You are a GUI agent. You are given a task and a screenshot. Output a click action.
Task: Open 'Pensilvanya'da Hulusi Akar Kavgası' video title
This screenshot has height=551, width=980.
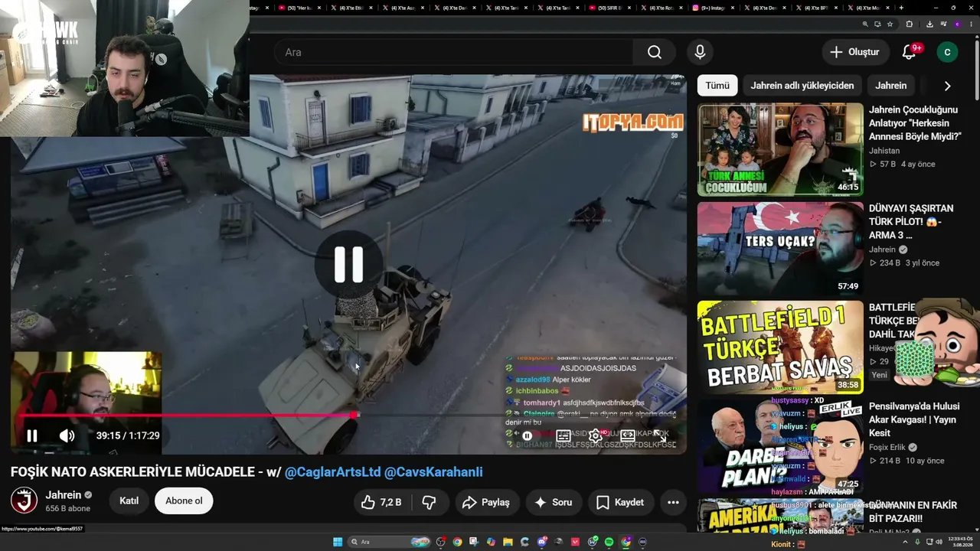[914, 419]
